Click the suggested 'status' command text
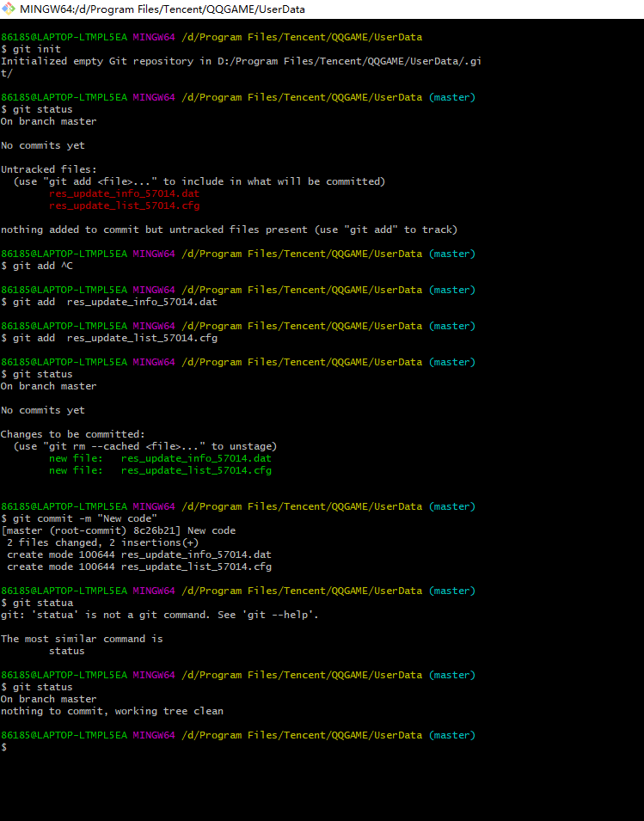 [x=66, y=652]
